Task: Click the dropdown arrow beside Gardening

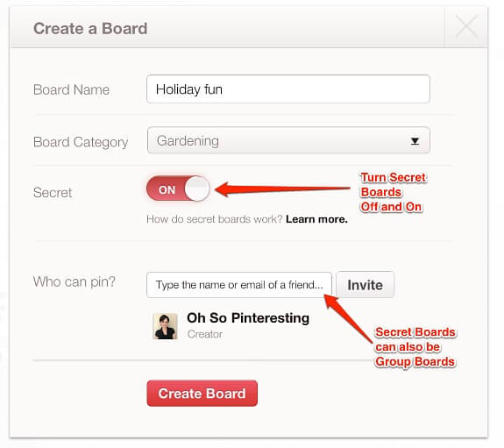Action: (x=415, y=141)
